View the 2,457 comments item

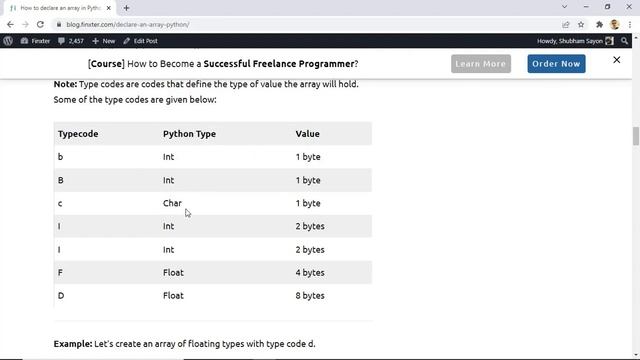pos(71,41)
